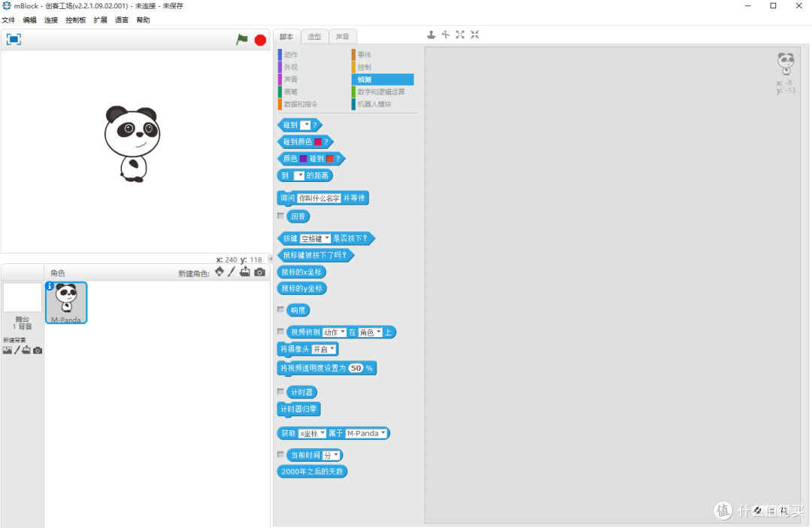Choose new sprite from library icon

[x=220, y=272]
